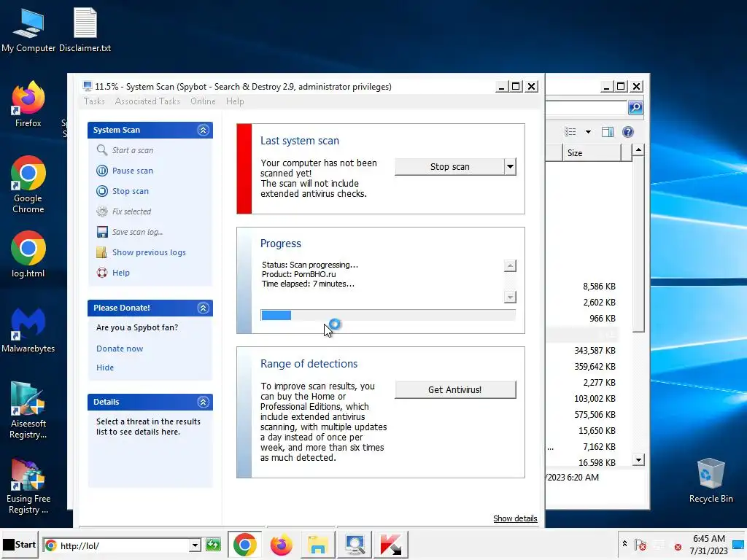Select the Recycle Bin icon

click(711, 480)
